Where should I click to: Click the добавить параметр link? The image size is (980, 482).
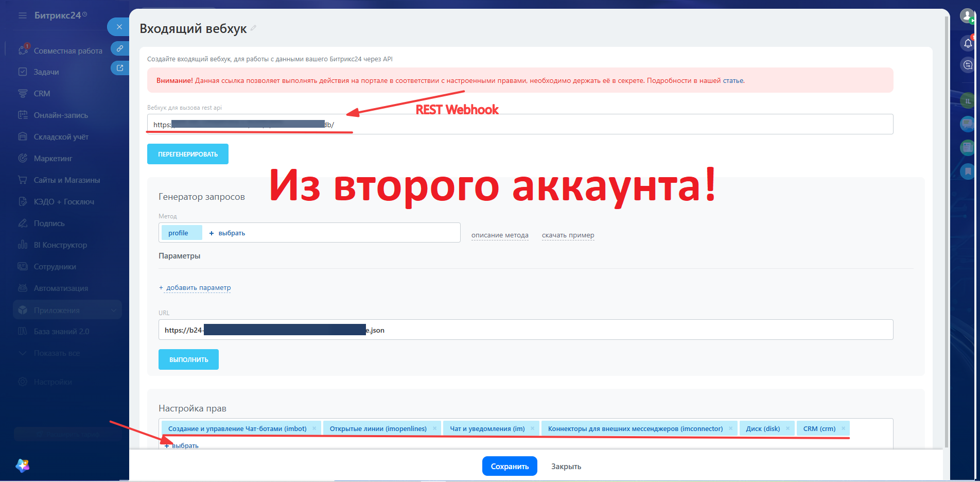click(x=198, y=288)
